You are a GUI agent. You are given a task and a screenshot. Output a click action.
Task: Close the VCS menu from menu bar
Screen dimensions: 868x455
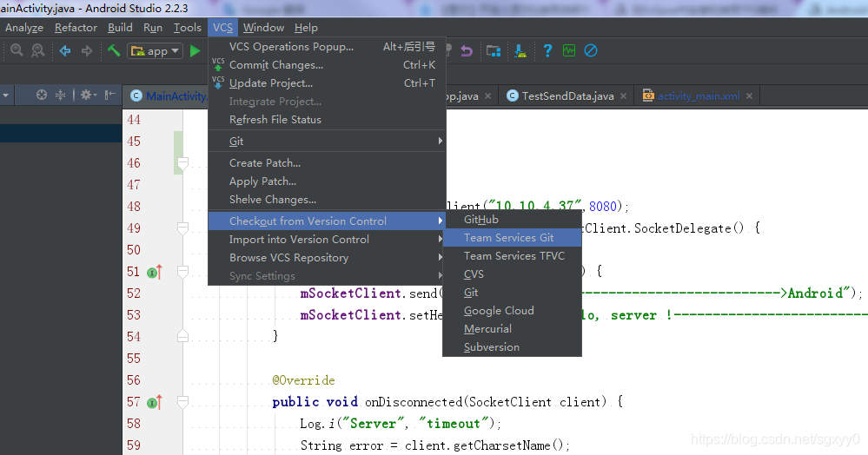point(222,28)
